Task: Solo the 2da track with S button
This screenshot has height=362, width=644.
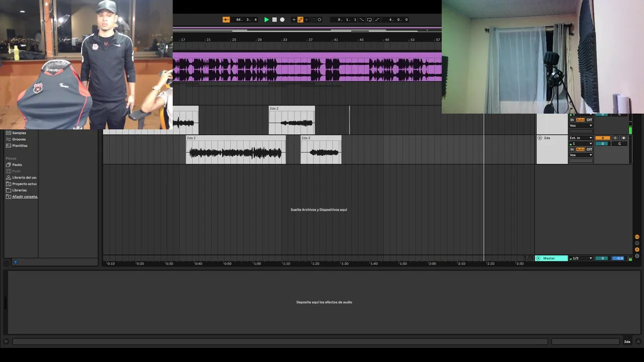Action: pos(615,138)
